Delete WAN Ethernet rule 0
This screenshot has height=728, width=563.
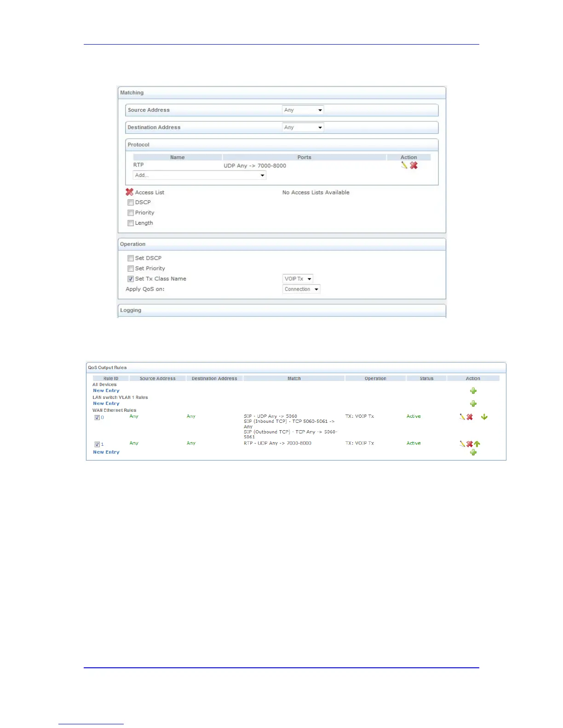470,417
